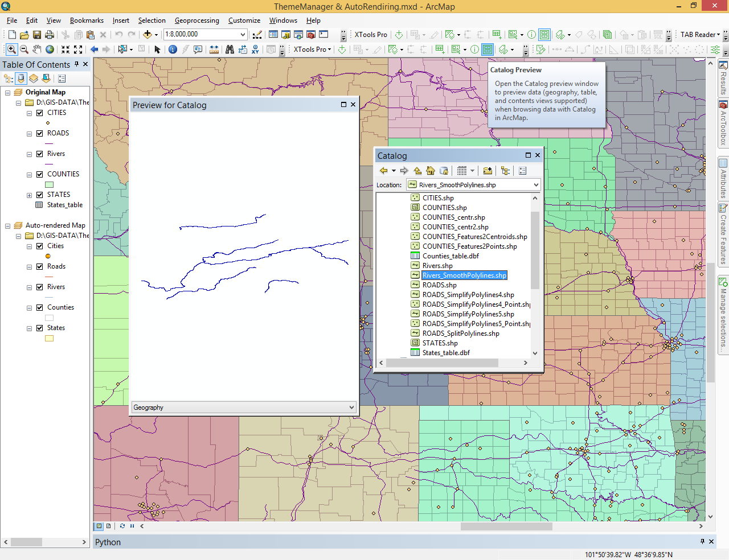This screenshot has width=729, height=560.
Task: Click Go To XY tool
Action: pos(255,50)
